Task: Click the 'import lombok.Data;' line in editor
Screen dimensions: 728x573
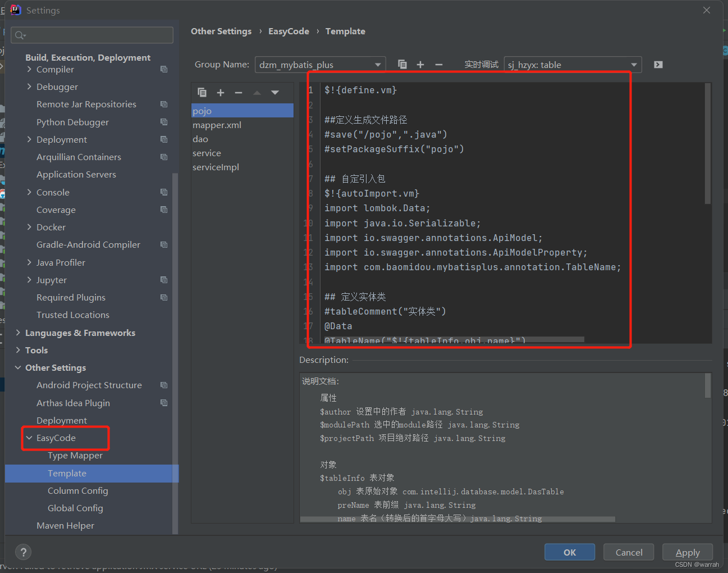Action: coord(377,208)
